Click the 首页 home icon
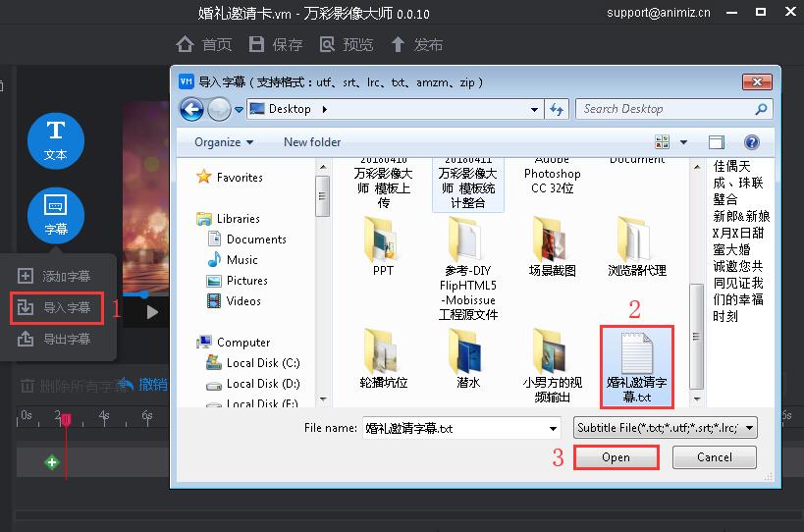This screenshot has height=532, width=804. [186, 44]
